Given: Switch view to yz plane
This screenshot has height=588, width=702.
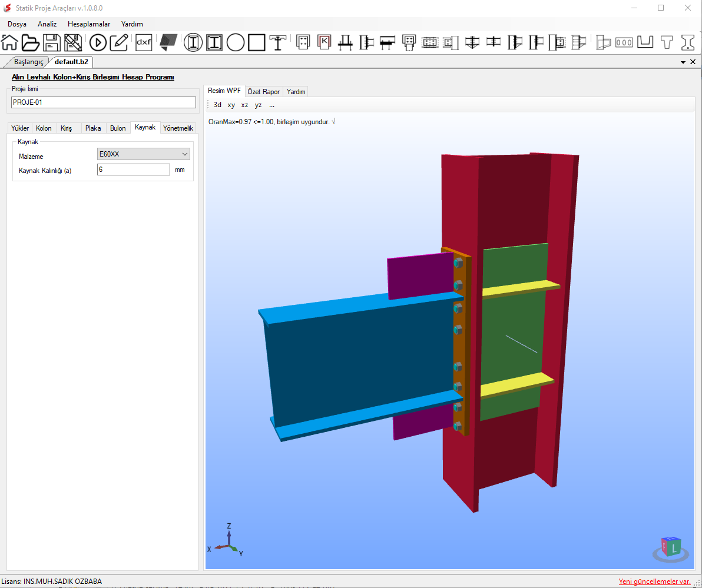Looking at the screenshot, I should (258, 105).
